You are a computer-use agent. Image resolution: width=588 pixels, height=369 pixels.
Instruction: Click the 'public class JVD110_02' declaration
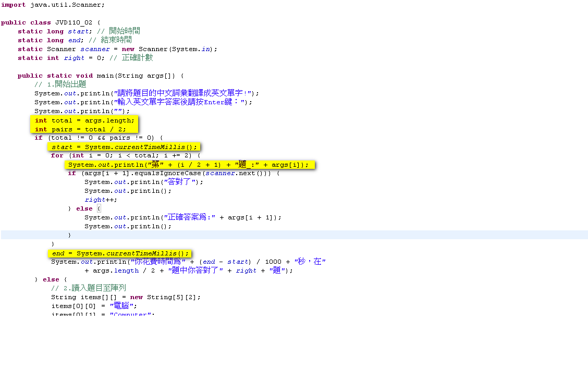tap(51, 22)
